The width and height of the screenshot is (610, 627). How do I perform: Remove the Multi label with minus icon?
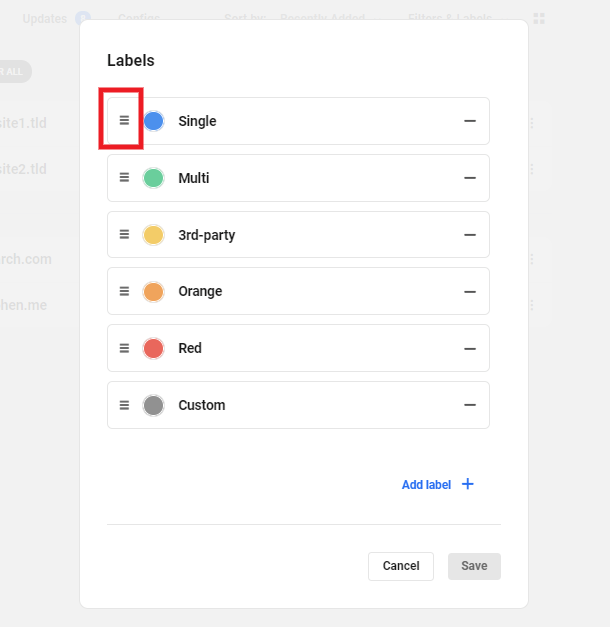click(x=470, y=178)
